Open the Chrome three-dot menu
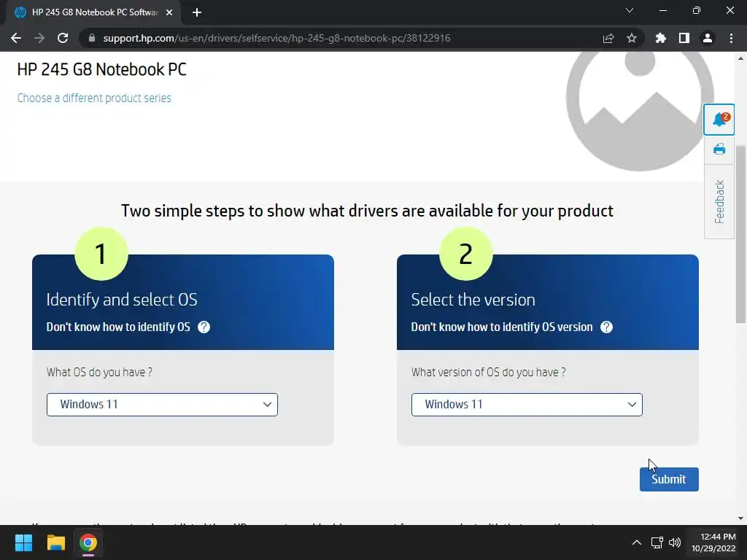 (x=731, y=38)
